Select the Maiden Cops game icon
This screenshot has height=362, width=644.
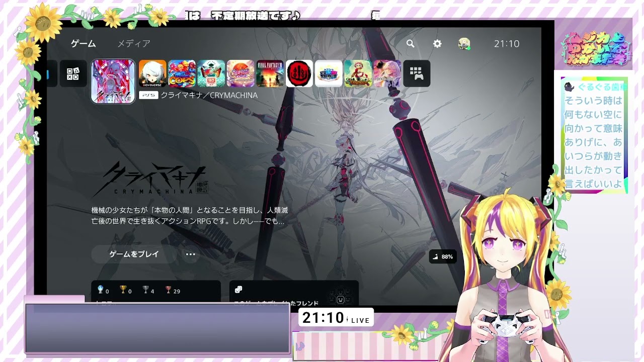pyautogui.click(x=182, y=74)
